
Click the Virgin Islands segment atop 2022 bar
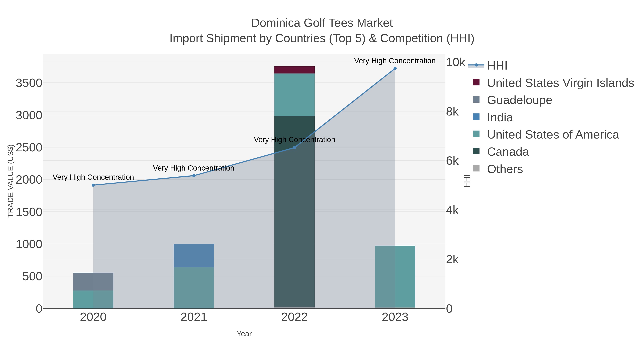294,70
